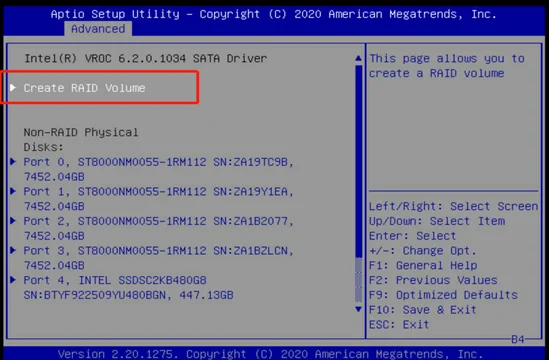Expand the Port 0 disk arrow

click(13, 161)
